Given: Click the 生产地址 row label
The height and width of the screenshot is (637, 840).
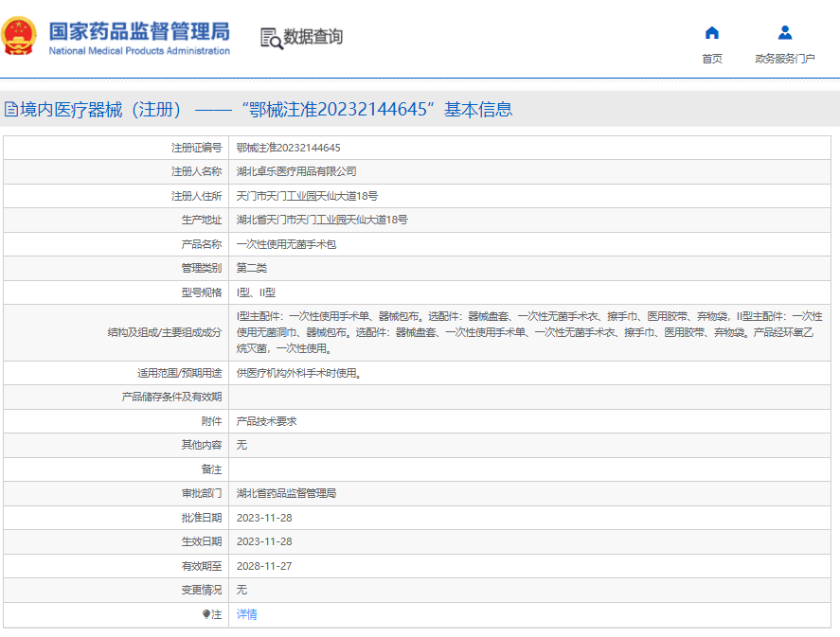Looking at the screenshot, I should (x=202, y=220).
